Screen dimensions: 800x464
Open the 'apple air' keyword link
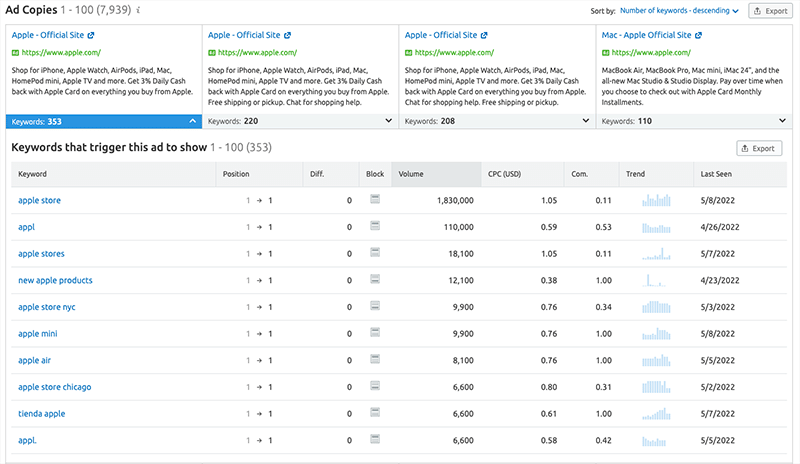34,360
